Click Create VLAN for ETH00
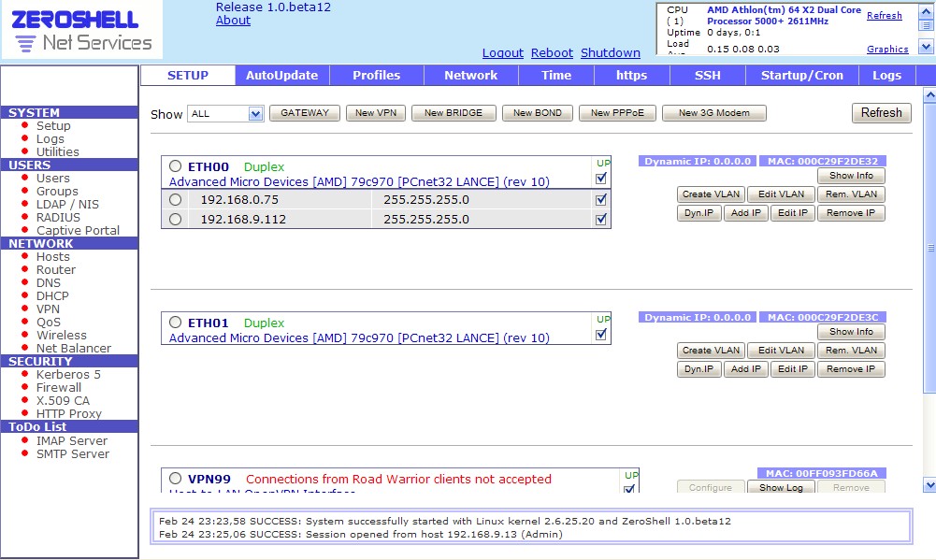The image size is (936, 560). (x=711, y=194)
